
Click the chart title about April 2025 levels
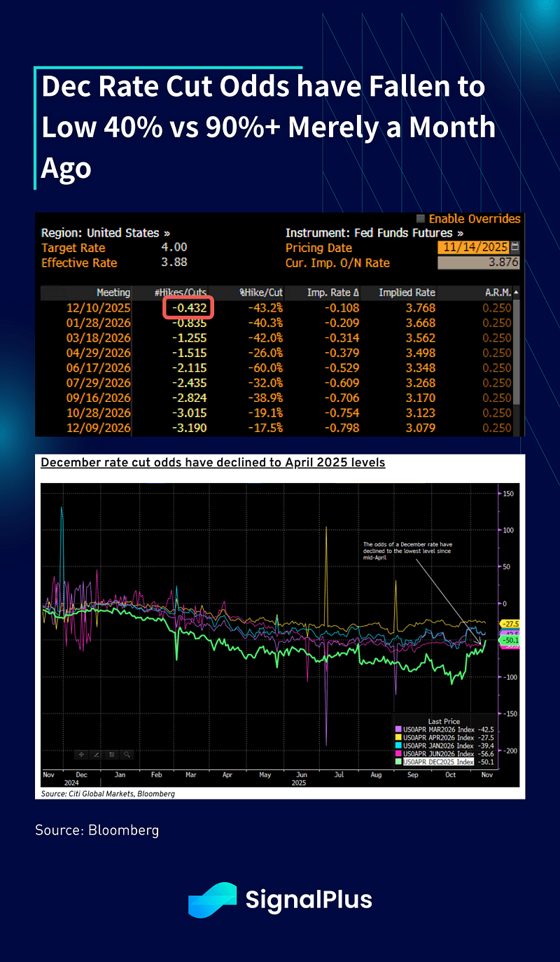(x=213, y=463)
